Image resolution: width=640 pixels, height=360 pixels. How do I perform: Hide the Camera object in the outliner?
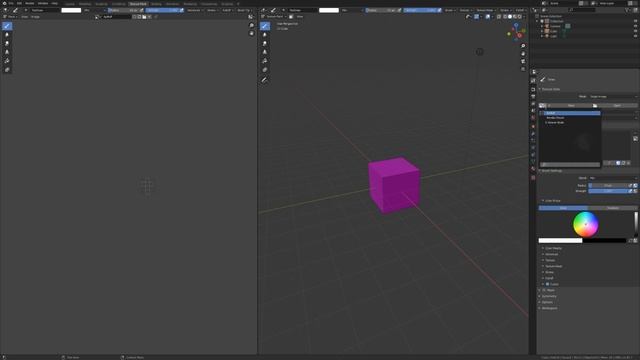pos(635,26)
